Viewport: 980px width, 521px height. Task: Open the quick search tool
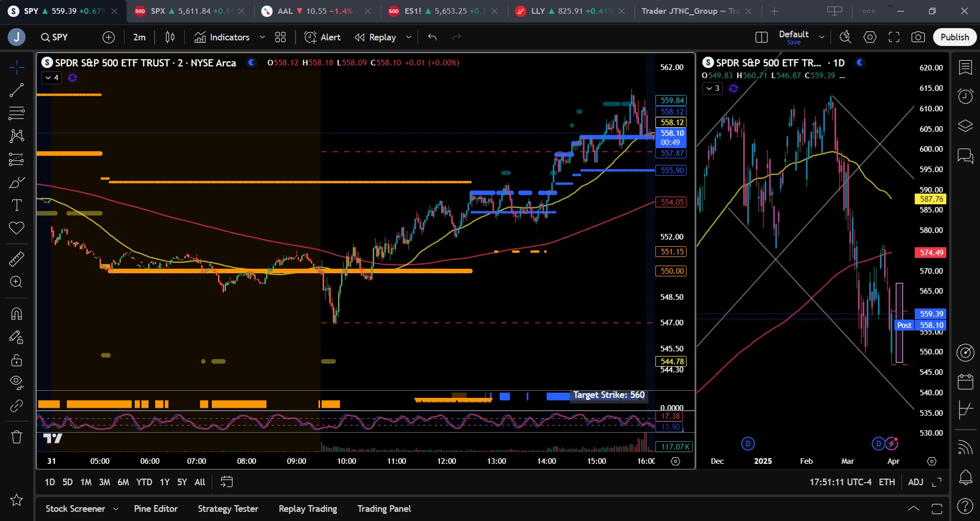[x=845, y=37]
